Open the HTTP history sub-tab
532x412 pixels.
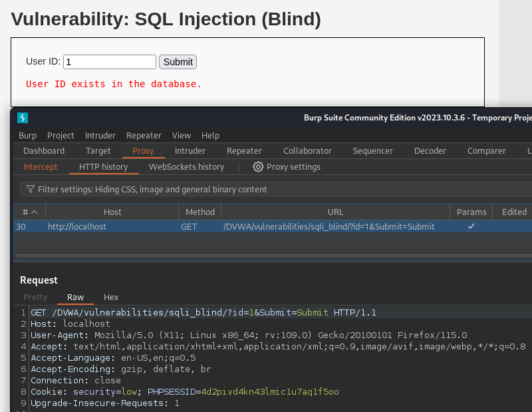click(x=104, y=167)
